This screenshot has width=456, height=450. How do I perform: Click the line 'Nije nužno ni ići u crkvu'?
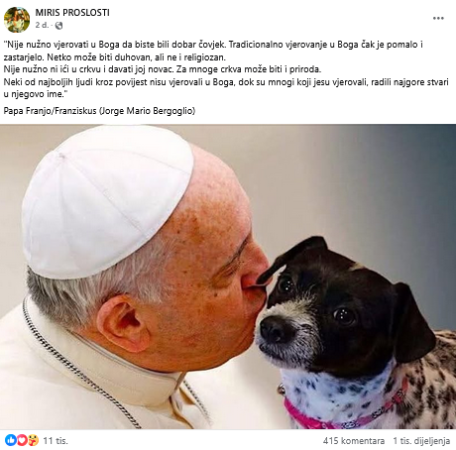pos(162,69)
